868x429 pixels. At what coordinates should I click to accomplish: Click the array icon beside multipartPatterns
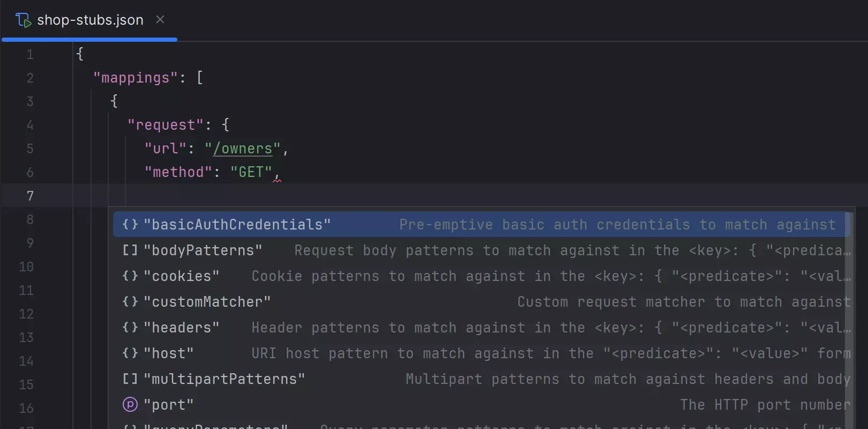tap(130, 379)
